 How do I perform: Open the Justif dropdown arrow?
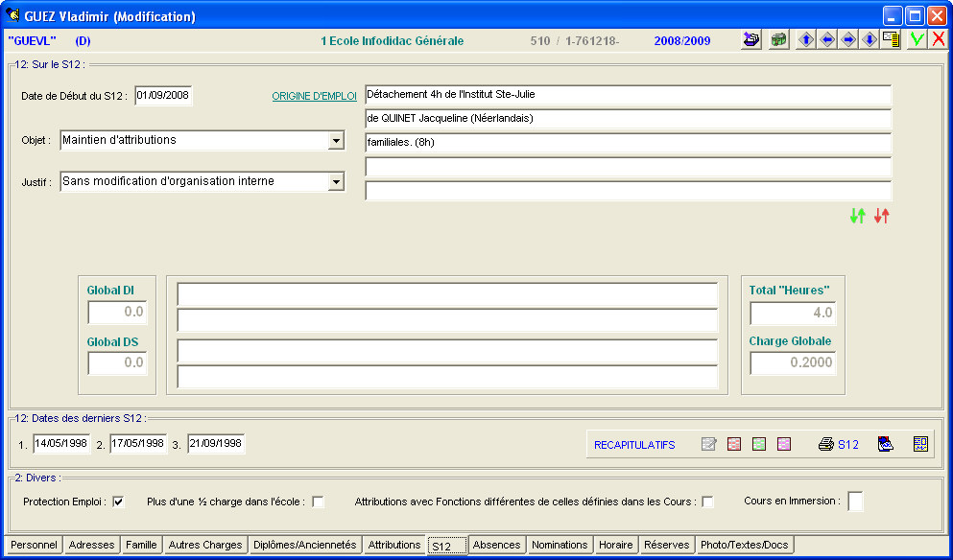click(x=336, y=181)
